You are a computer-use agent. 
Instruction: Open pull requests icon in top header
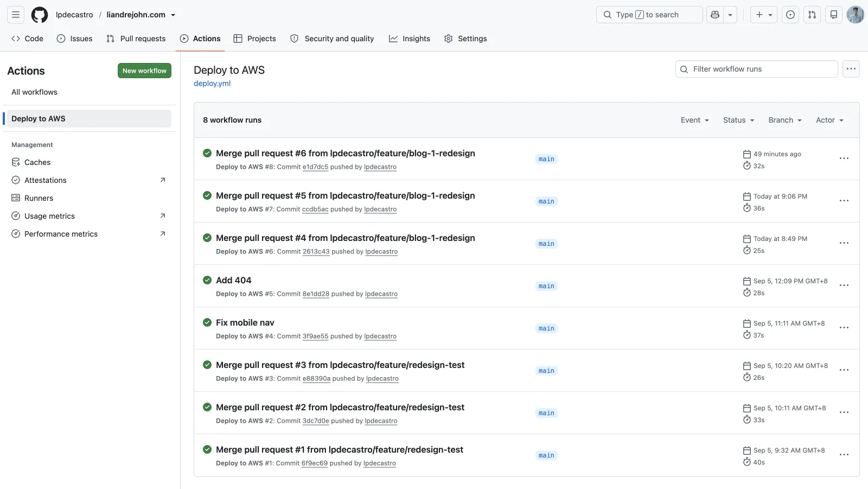pos(812,15)
